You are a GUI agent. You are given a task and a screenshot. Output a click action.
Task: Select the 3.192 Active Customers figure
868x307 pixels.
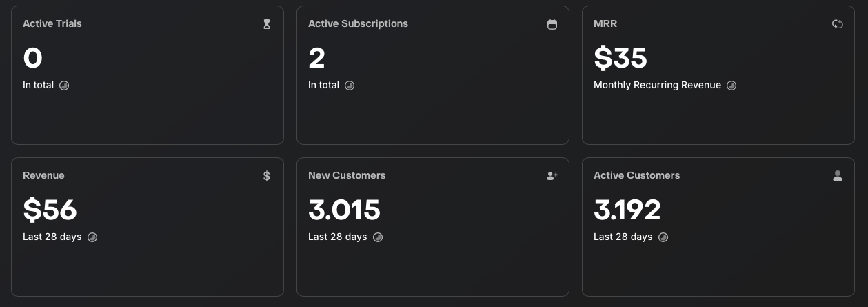point(627,210)
